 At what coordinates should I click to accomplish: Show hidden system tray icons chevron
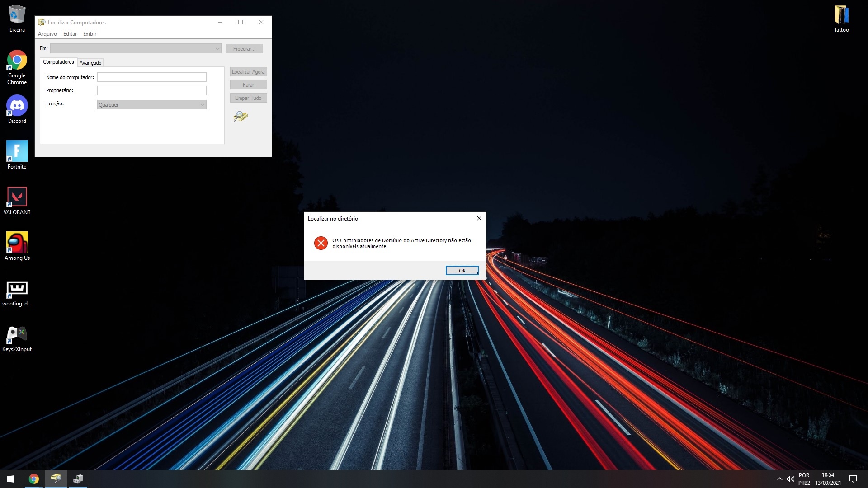779,479
